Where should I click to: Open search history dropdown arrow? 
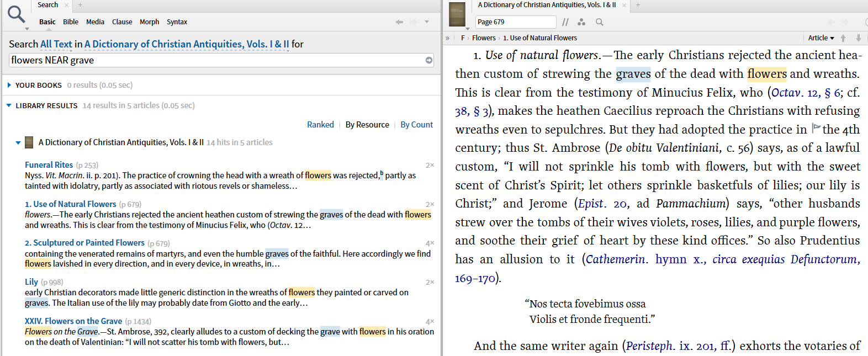click(427, 22)
